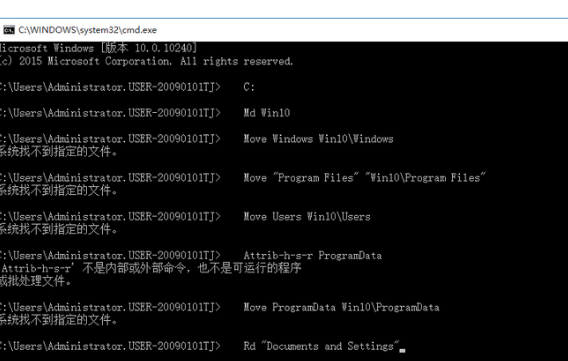Select the Microsoft Windows version 10.0.10240 line

(98, 48)
